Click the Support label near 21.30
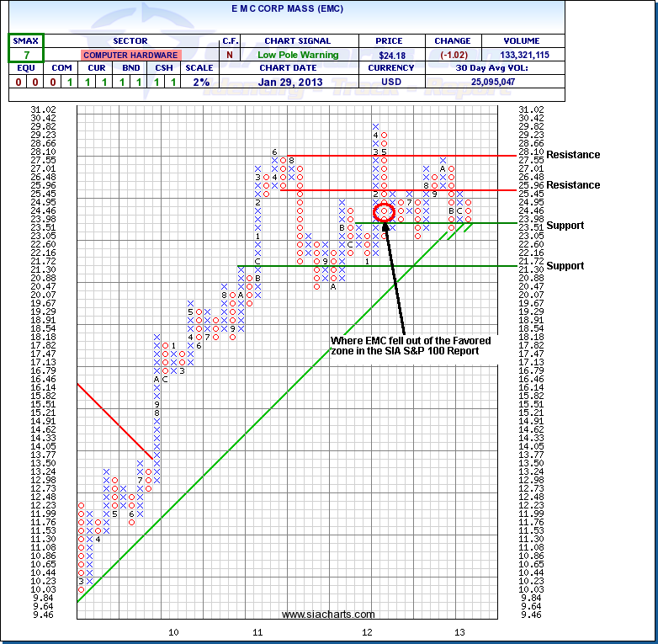Screen dimensions: 658x644 coord(565,266)
